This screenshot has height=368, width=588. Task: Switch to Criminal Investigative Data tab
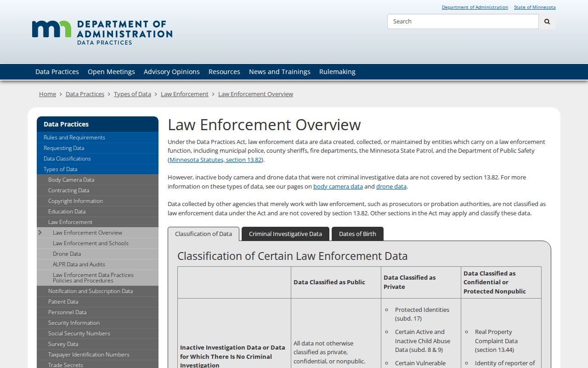coord(285,234)
